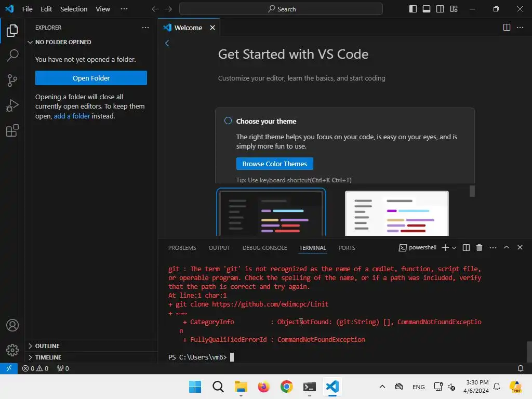532x399 pixels.
Task: Select the light theme preview thumbnail
Action: pos(396,213)
